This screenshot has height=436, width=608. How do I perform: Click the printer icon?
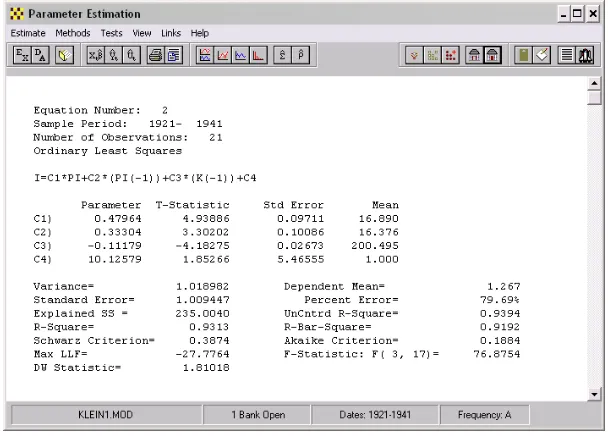tap(155, 55)
